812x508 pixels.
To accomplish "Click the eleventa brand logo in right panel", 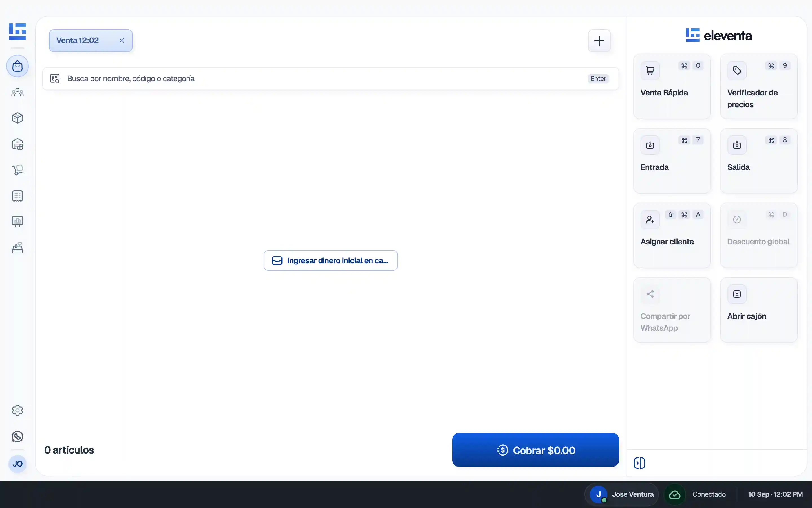I will pyautogui.click(x=718, y=35).
